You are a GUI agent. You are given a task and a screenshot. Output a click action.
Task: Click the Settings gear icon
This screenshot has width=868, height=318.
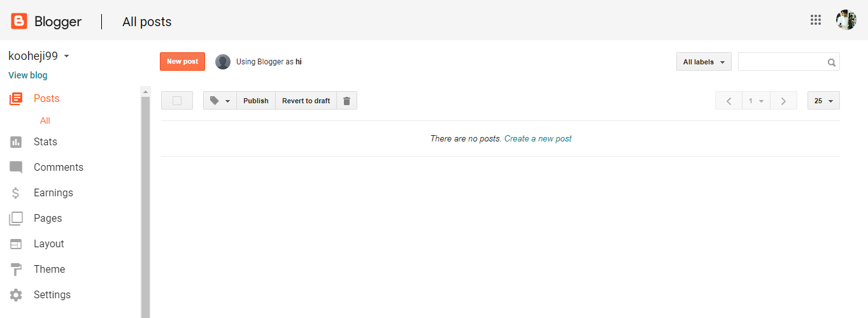click(x=16, y=295)
